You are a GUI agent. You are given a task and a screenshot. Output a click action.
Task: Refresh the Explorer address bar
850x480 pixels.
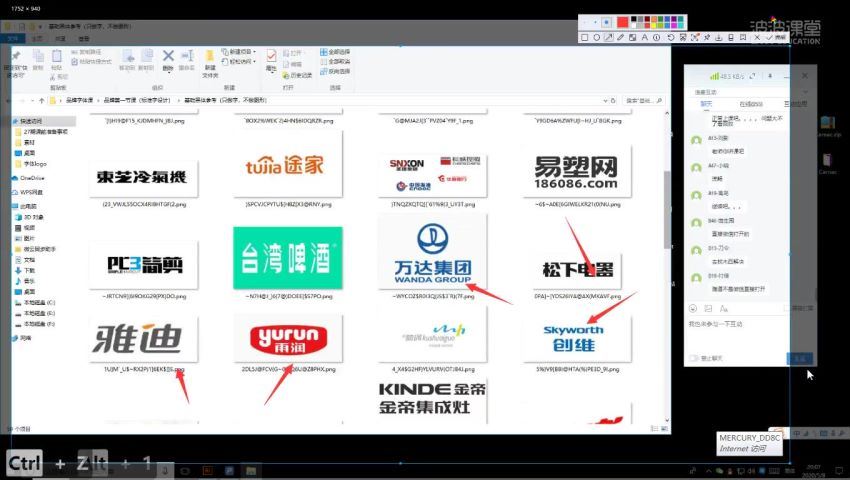coord(613,100)
